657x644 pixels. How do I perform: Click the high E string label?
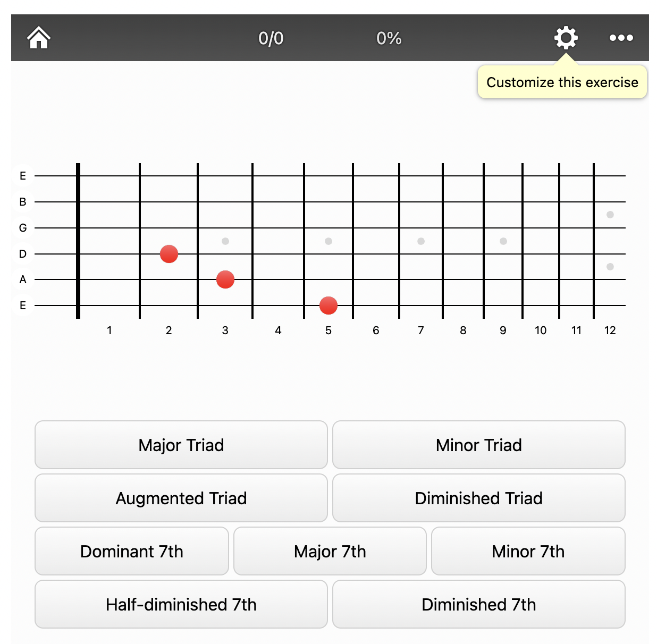click(x=23, y=176)
